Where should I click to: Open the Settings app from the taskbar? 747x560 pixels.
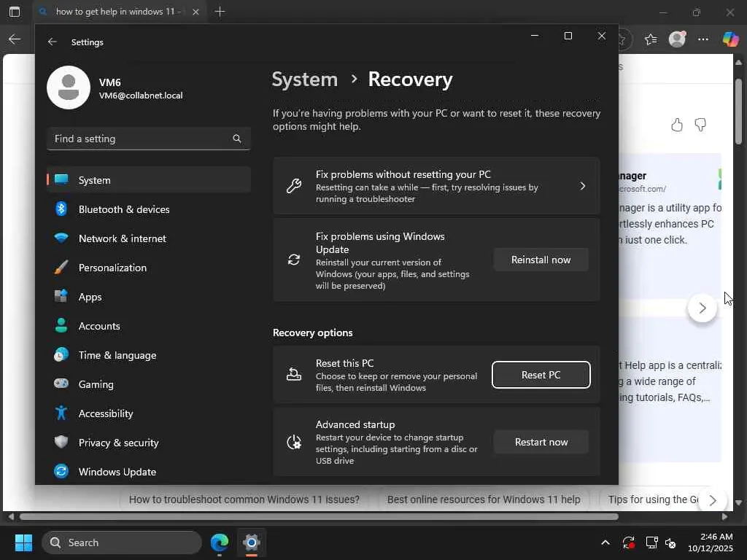coord(252,542)
